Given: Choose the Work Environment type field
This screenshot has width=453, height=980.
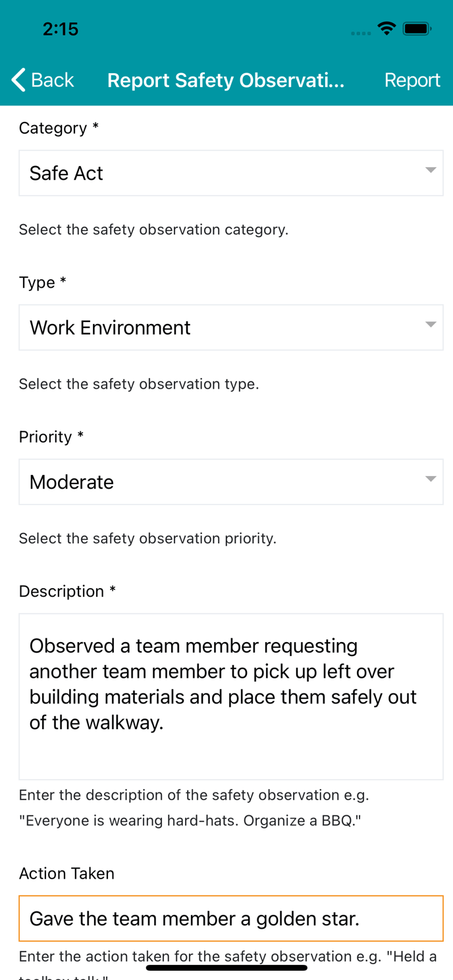Looking at the screenshot, I should coord(231,327).
